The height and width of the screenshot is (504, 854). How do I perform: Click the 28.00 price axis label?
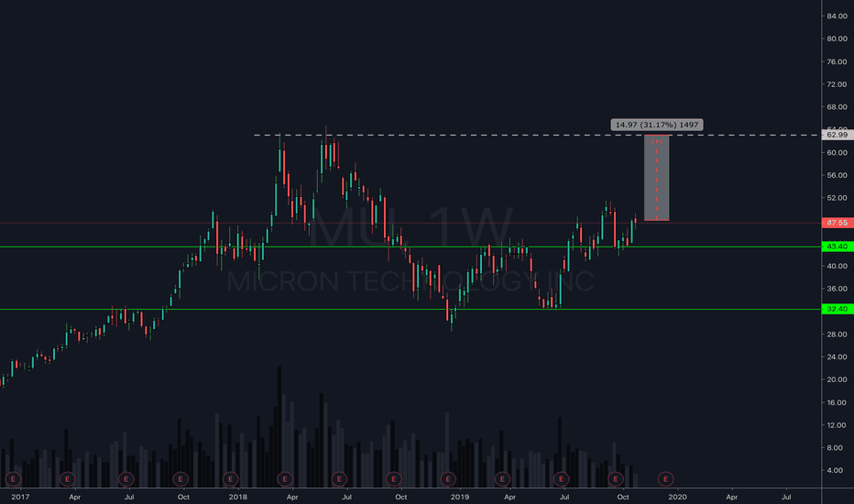(x=838, y=334)
